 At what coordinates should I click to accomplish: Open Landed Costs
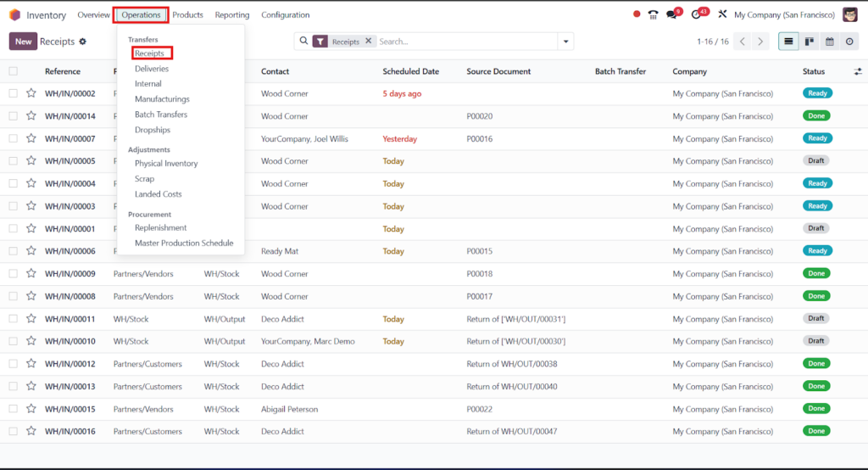[159, 194]
